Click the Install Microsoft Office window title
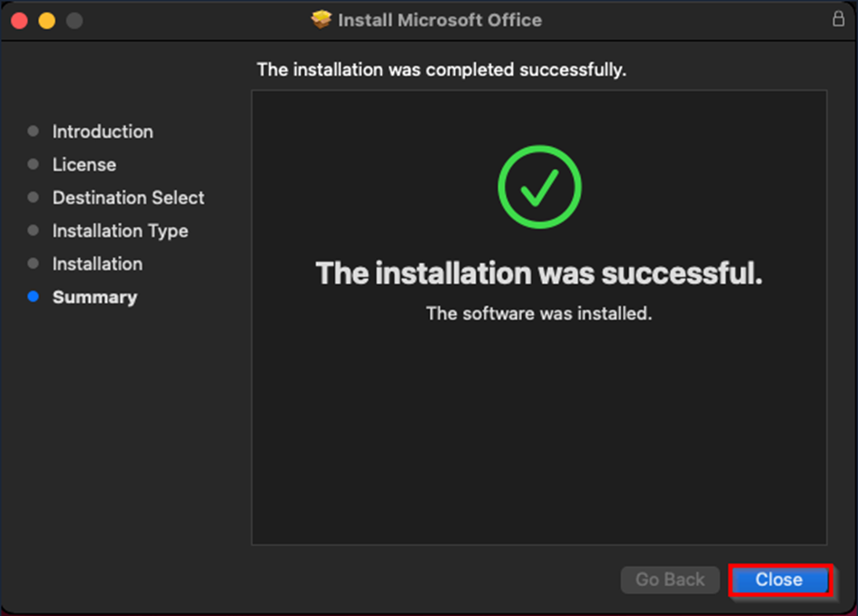Viewport: 858px width, 616px height. pyautogui.click(x=440, y=20)
